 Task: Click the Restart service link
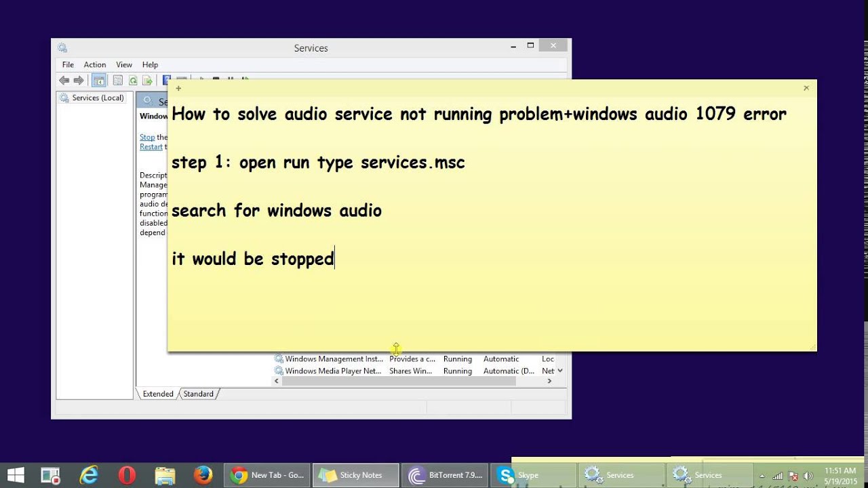click(151, 146)
